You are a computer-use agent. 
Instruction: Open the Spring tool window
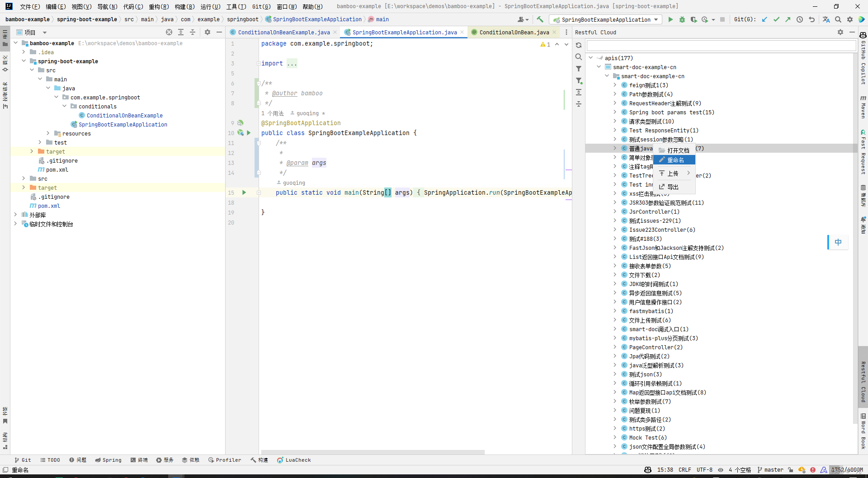tap(108, 460)
